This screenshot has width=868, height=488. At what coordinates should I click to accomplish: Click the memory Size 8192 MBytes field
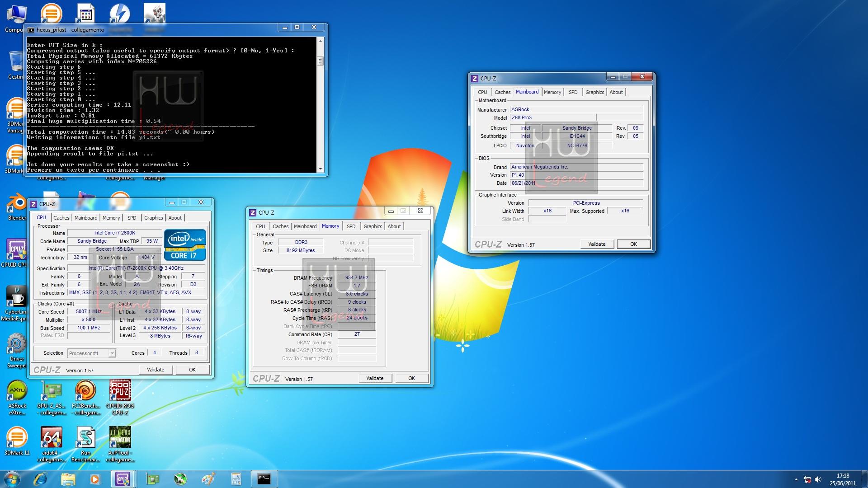[301, 251]
